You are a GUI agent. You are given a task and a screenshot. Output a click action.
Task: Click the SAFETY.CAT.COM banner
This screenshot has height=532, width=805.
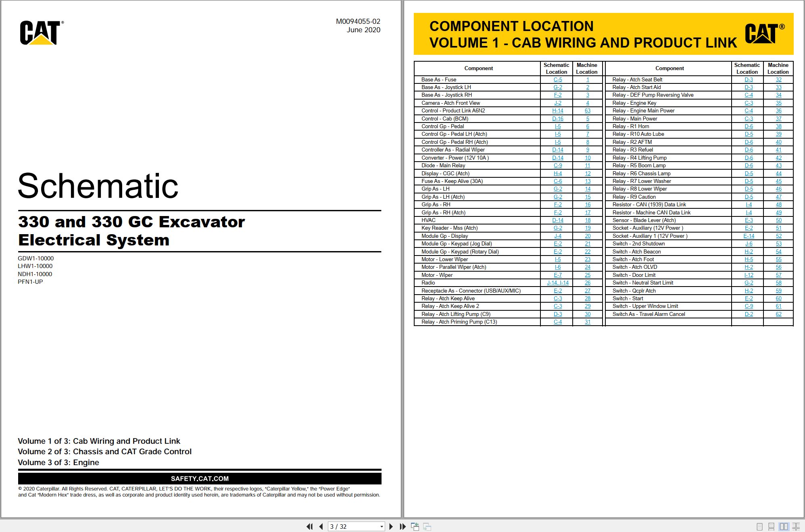click(x=200, y=478)
